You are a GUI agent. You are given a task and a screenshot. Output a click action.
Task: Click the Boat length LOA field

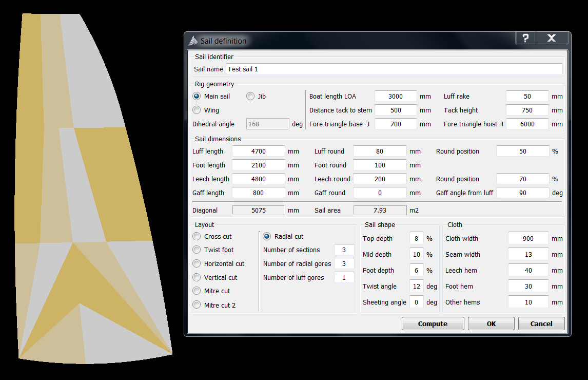click(395, 96)
